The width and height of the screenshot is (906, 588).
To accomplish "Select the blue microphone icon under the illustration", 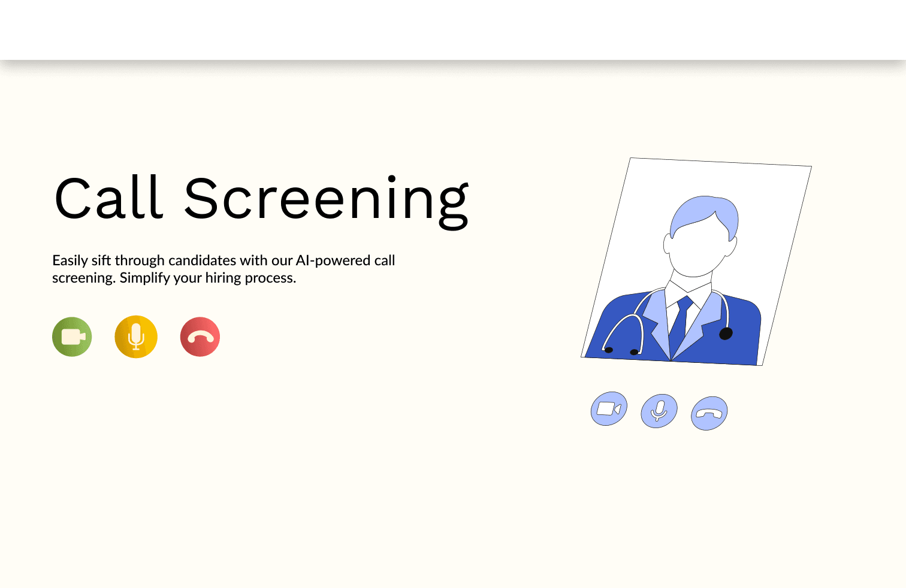I will click(659, 411).
